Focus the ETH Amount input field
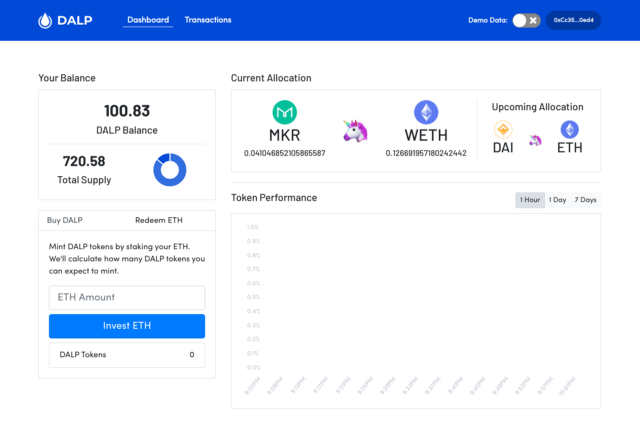The height and width of the screenshot is (429, 640). tap(127, 298)
